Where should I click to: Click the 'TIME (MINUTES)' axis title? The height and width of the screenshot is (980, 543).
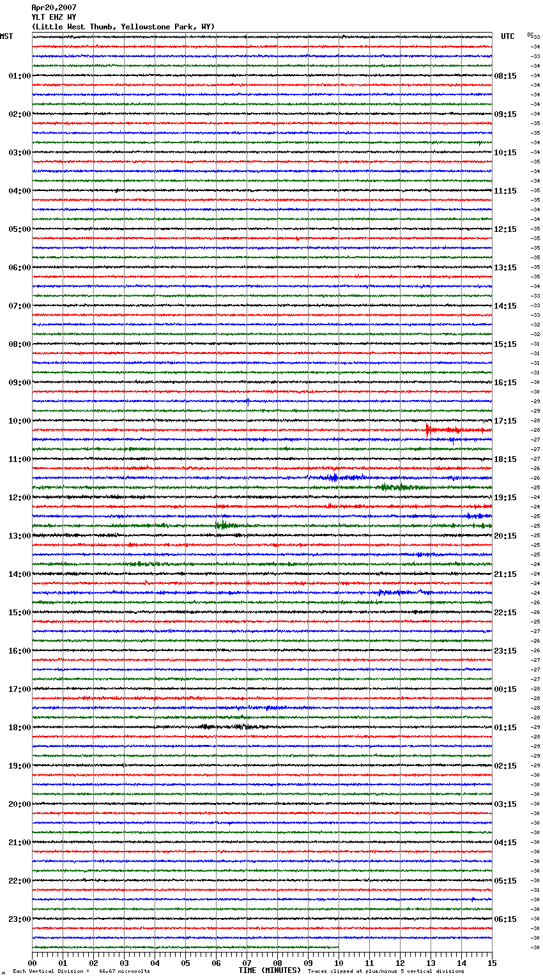pos(270,970)
